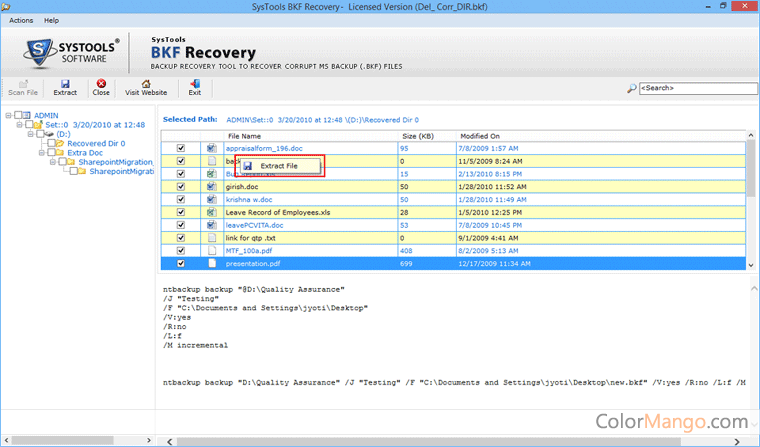Collapse the ADMIN tree node
760x447 pixels.
coord(8,115)
